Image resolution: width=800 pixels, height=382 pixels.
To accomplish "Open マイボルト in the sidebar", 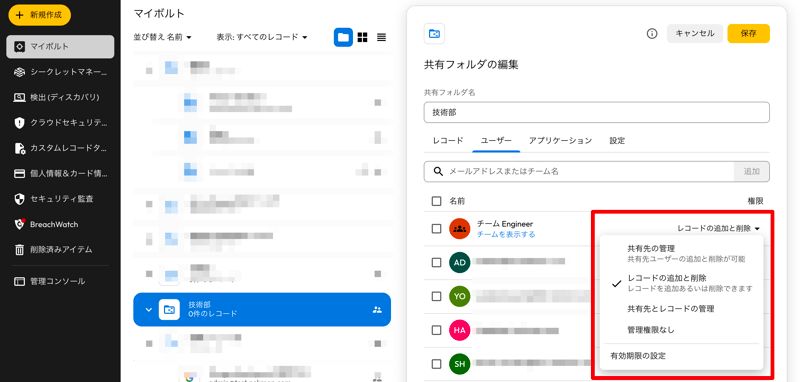I will 60,46.
